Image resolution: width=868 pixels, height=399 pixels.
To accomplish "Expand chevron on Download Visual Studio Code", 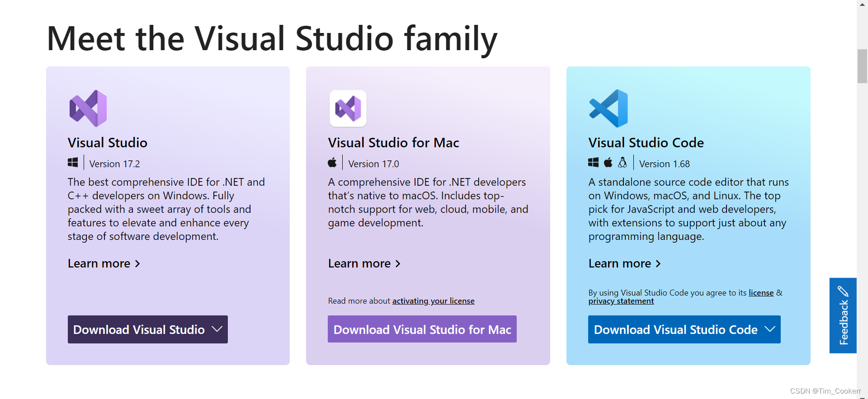I will click(770, 329).
